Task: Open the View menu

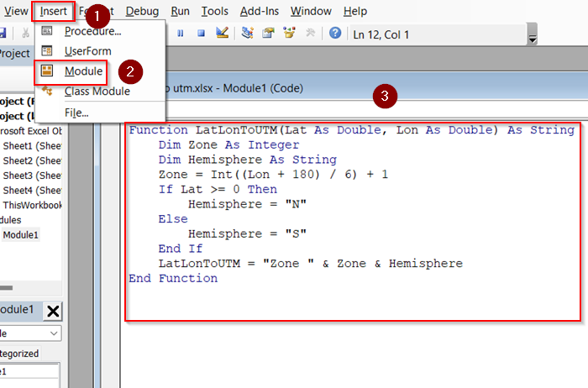Action: [x=16, y=11]
